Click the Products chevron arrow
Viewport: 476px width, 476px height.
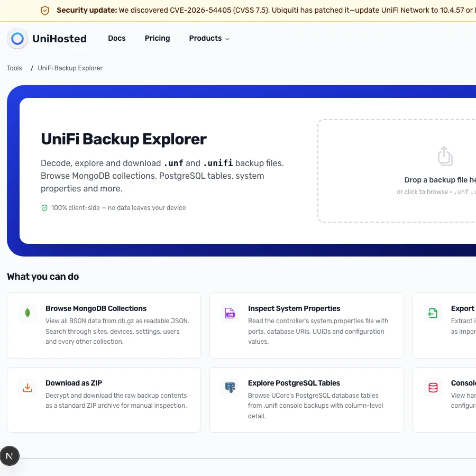pos(227,39)
